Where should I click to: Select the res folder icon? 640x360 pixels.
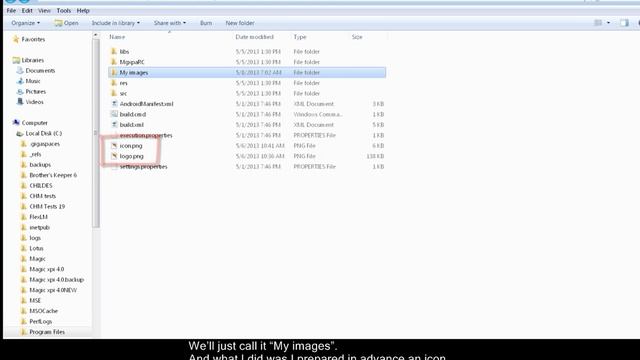[x=114, y=83]
